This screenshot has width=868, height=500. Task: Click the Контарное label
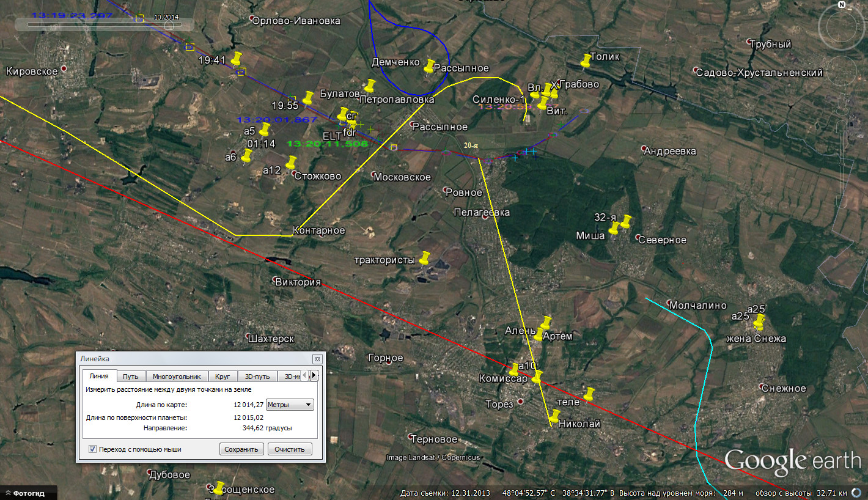[x=319, y=230]
